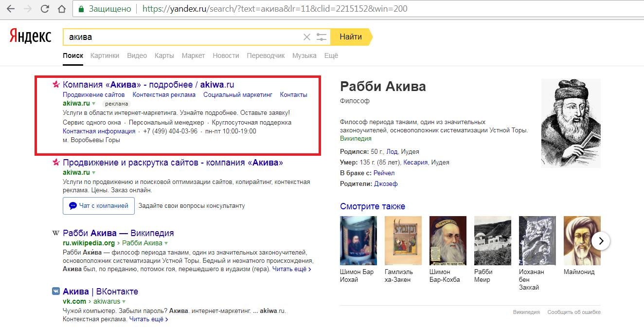This screenshot has width=644, height=330.
Task: Click Wikipedia W favicon beside Рабби Акива result
Action: 56,233
